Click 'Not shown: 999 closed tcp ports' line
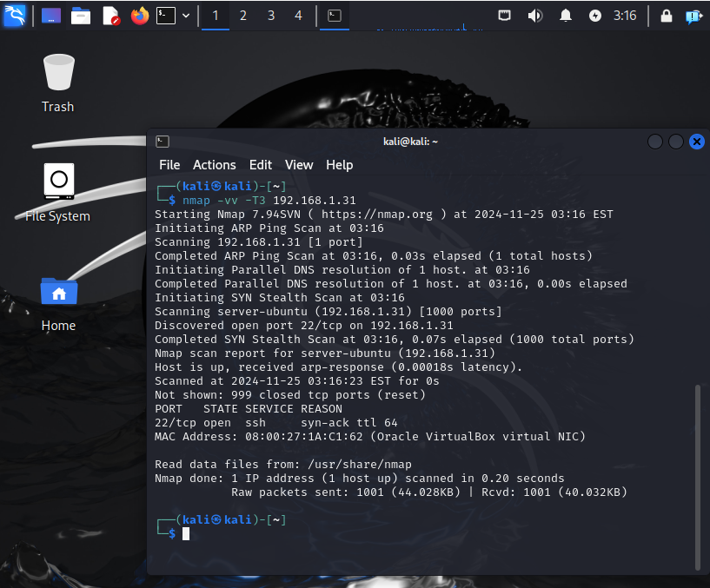This screenshot has height=588, width=710. (x=290, y=395)
